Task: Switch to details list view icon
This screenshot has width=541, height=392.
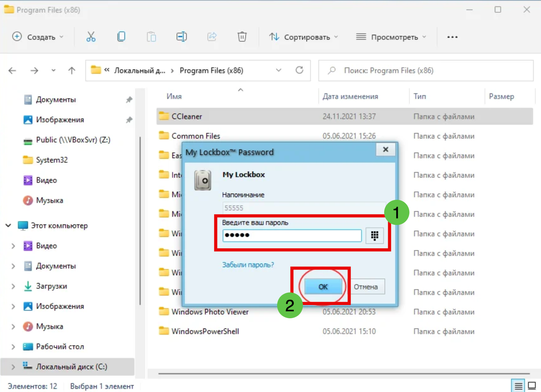Action: coord(518,386)
